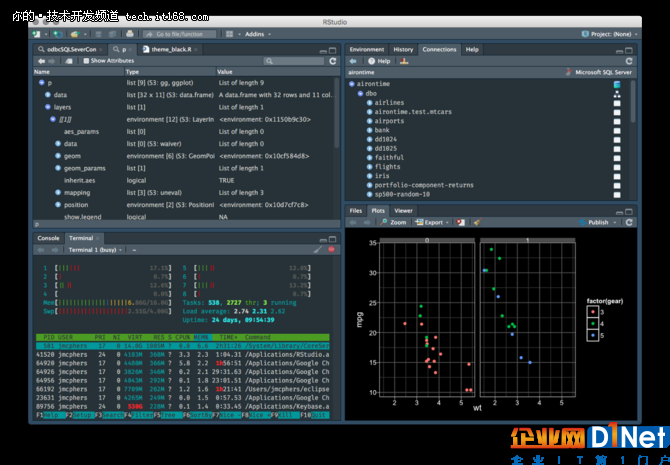Open the Project: (None) dropdown
The width and height of the screenshot is (670, 465).
click(x=609, y=34)
